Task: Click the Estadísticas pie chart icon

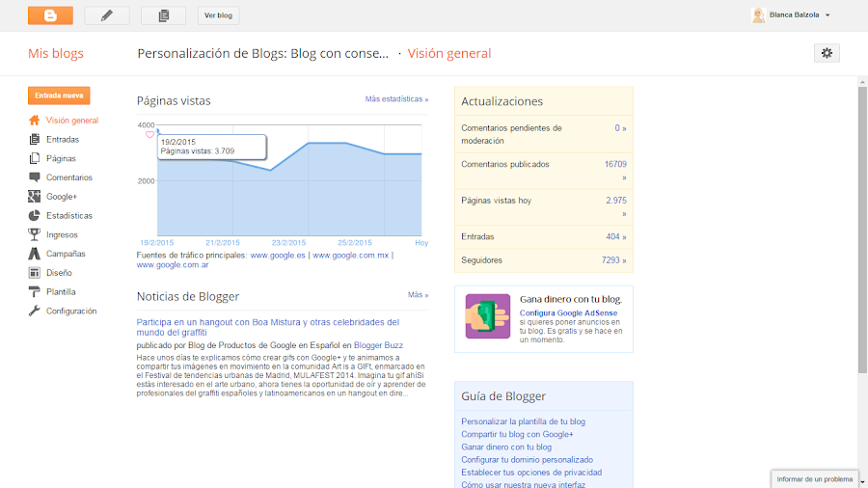Action: click(x=35, y=216)
